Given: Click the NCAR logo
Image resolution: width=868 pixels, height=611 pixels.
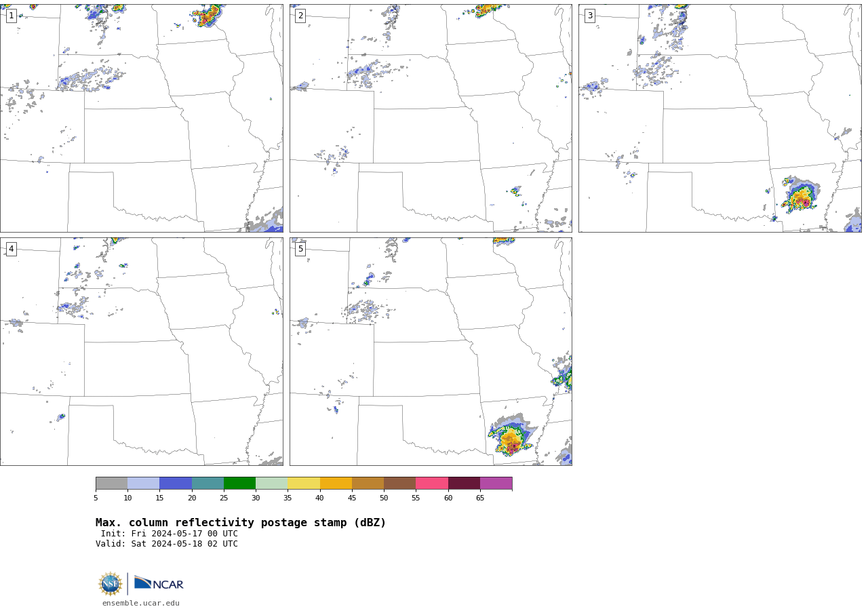Looking at the screenshot, I should pyautogui.click(x=159, y=583).
